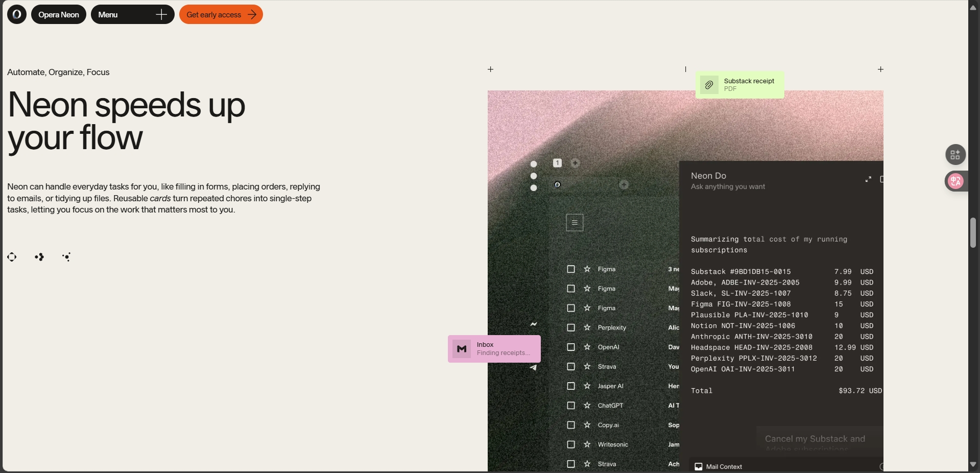The height and width of the screenshot is (473, 980).
Task: Click the page scrollbar down arrow
Action: pyautogui.click(x=973, y=464)
